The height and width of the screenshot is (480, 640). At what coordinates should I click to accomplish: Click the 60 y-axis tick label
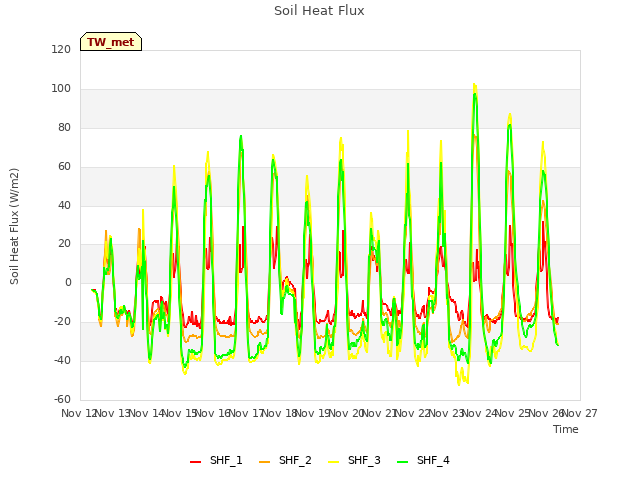64,167
